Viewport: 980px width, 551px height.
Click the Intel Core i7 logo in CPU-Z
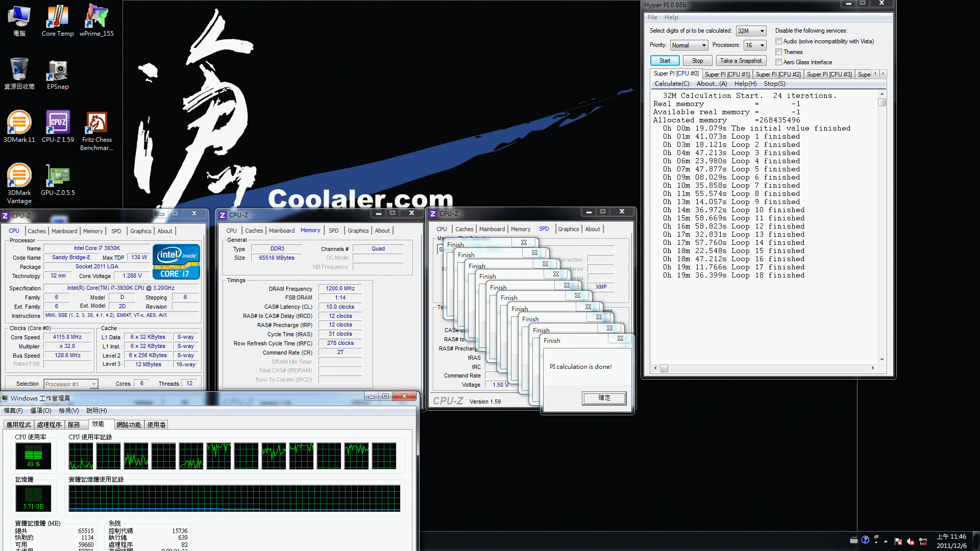point(176,262)
